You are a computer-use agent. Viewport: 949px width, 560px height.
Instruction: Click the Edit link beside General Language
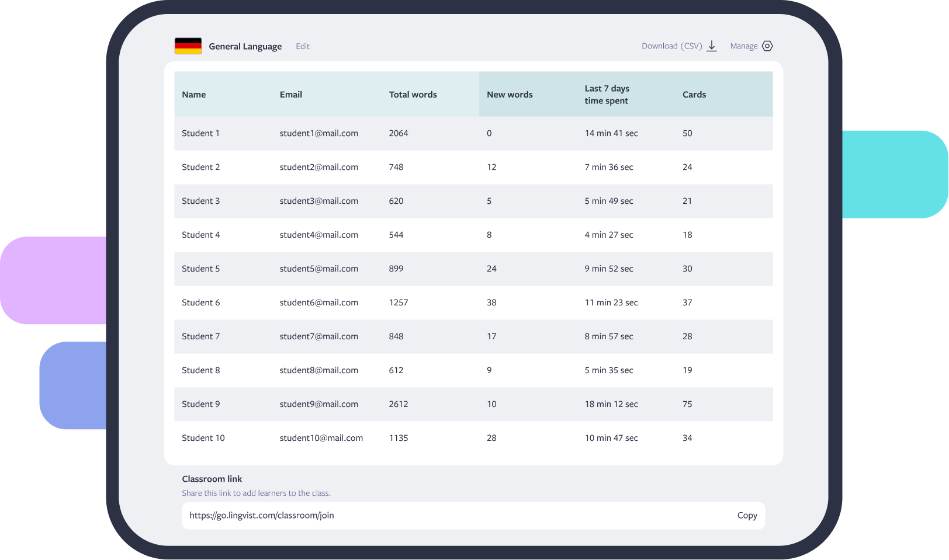click(x=303, y=46)
